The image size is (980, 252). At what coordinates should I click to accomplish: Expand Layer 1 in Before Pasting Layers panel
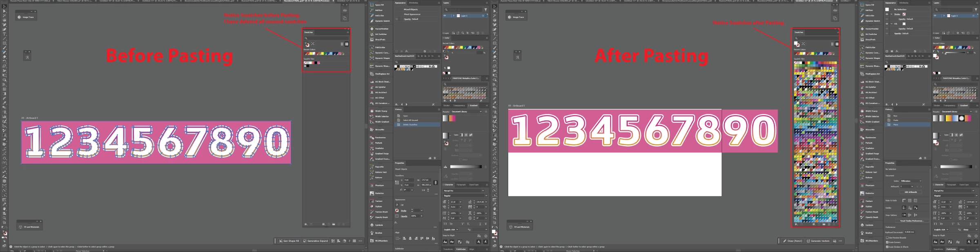(454, 16)
